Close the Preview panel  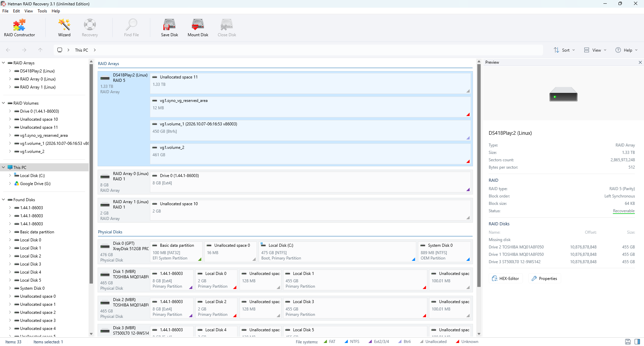[x=640, y=62]
